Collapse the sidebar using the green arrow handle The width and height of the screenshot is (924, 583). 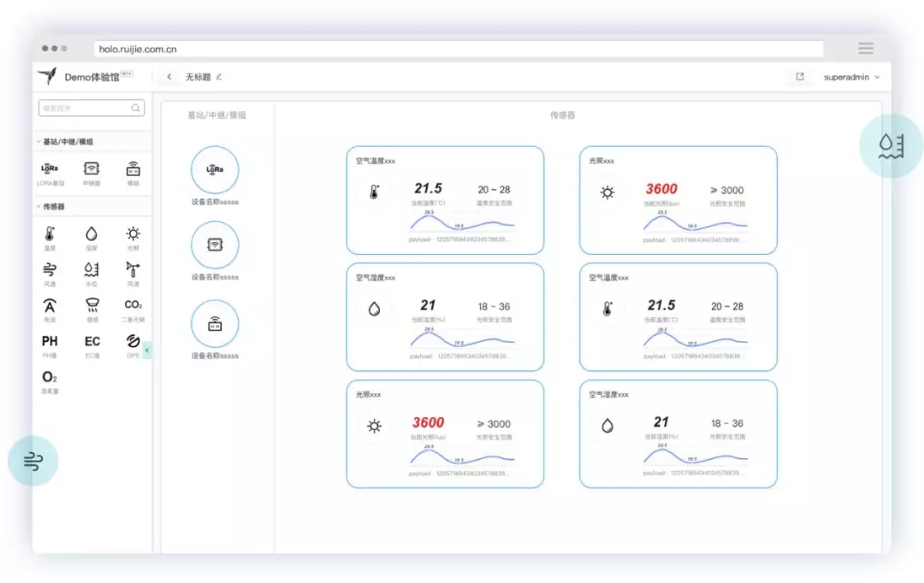(x=147, y=350)
